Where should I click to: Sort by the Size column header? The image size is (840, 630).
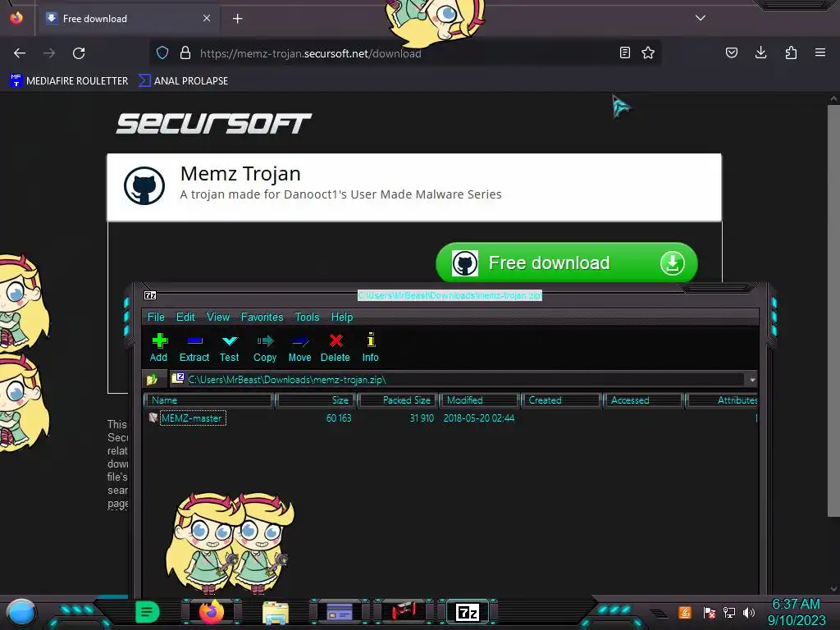click(316, 400)
